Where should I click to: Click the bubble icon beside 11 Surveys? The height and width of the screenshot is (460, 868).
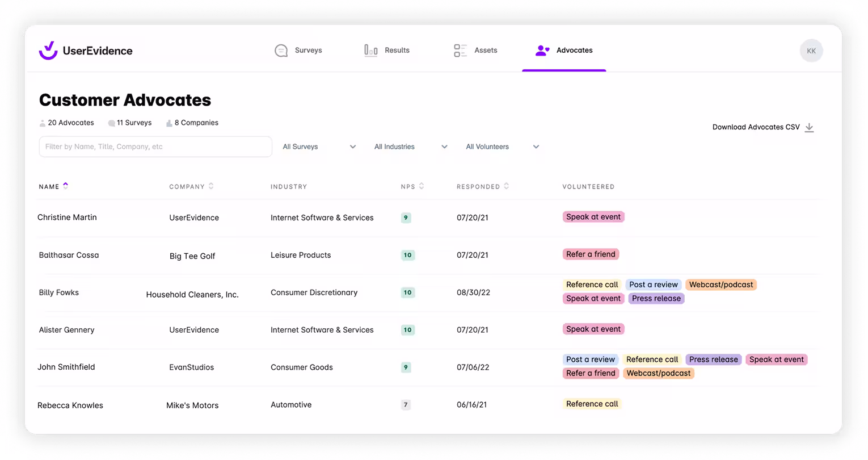[112, 123]
